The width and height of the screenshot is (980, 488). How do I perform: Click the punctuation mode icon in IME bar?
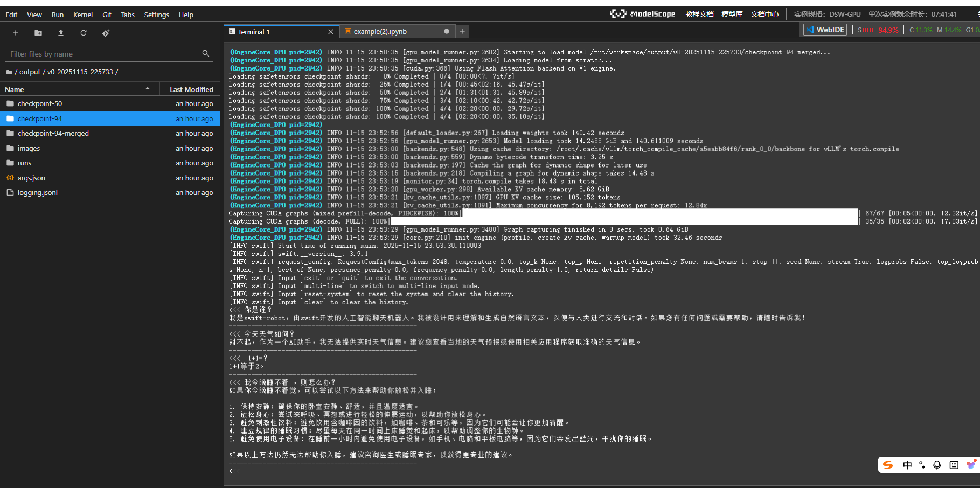point(922,465)
